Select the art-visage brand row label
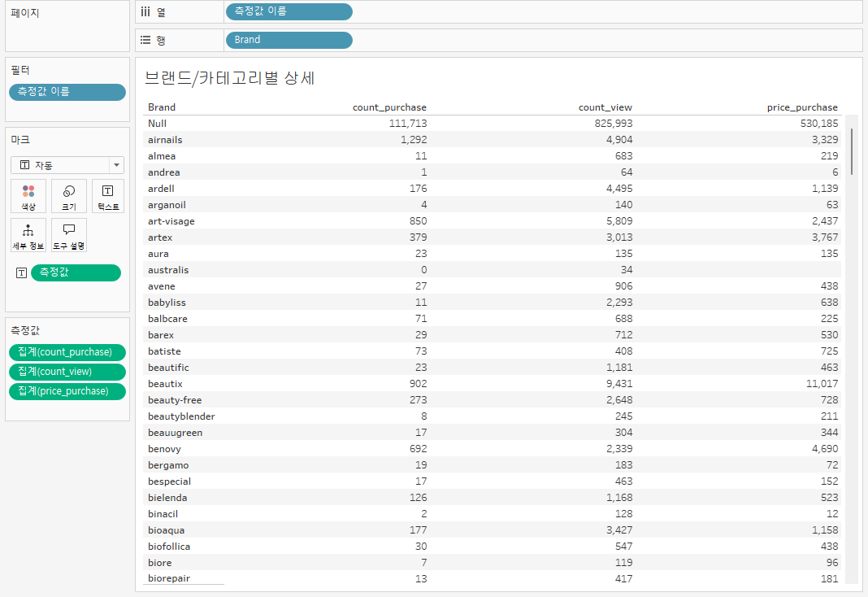The height and width of the screenshot is (597, 868). pyautogui.click(x=171, y=221)
